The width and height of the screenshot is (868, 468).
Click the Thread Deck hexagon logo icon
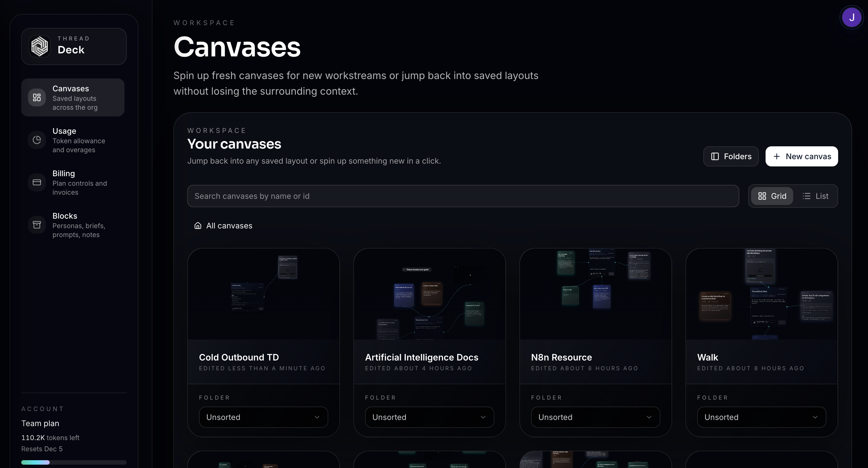point(40,46)
